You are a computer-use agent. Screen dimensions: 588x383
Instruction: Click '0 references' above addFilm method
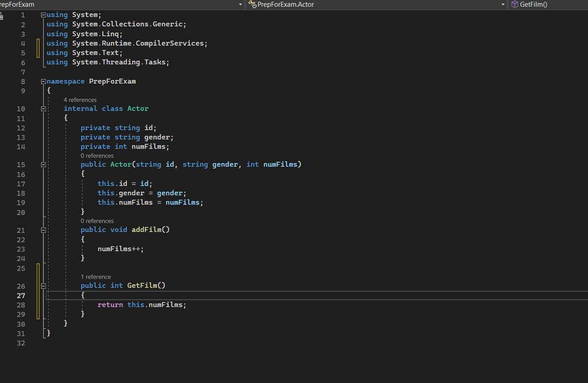[x=97, y=221]
